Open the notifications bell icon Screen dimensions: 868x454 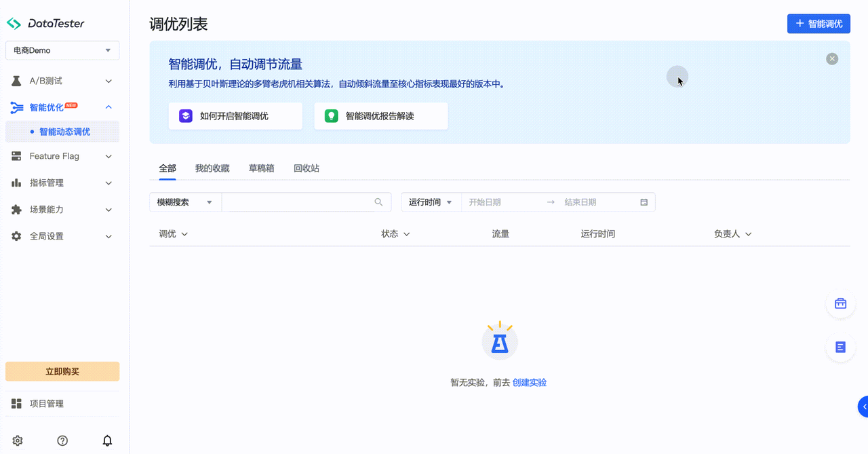point(107,440)
